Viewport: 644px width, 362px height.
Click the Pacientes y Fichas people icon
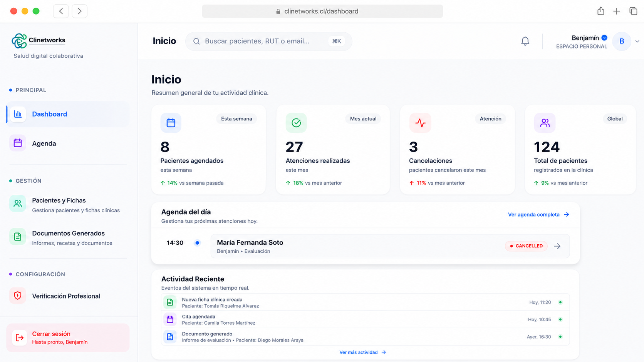pos(18,204)
